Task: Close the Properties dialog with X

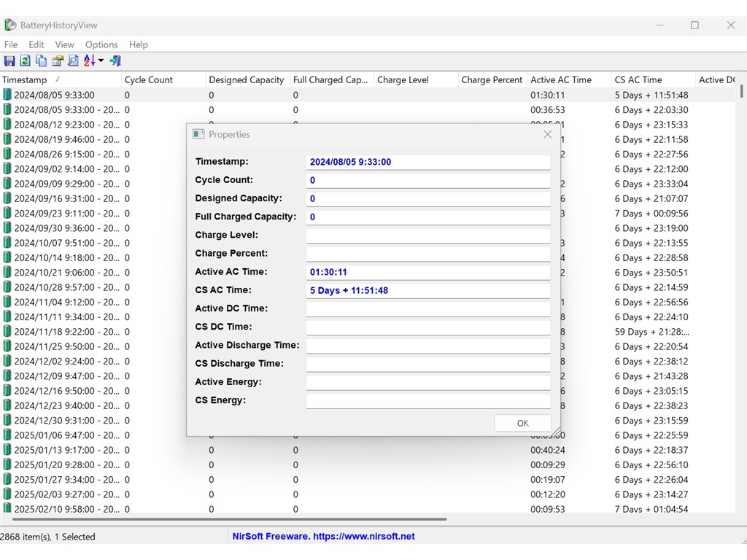Action: pos(547,134)
